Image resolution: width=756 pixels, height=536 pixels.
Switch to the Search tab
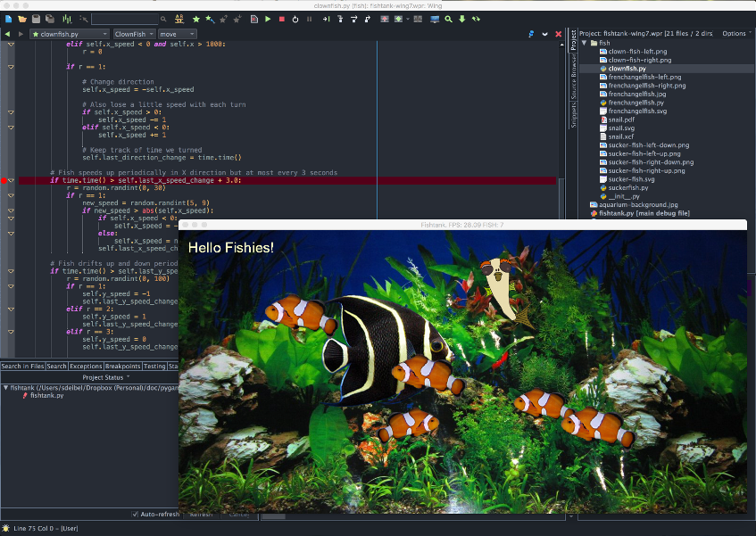tap(56, 367)
